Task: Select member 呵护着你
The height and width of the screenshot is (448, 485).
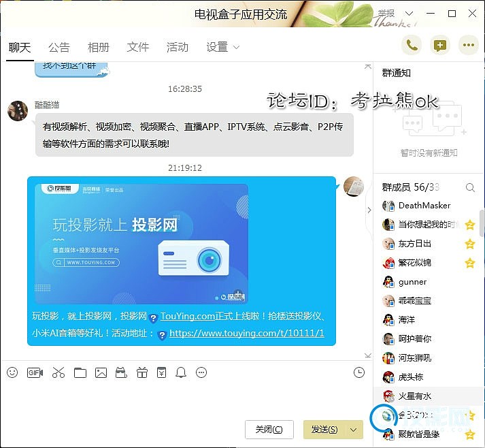Action: 428,338
